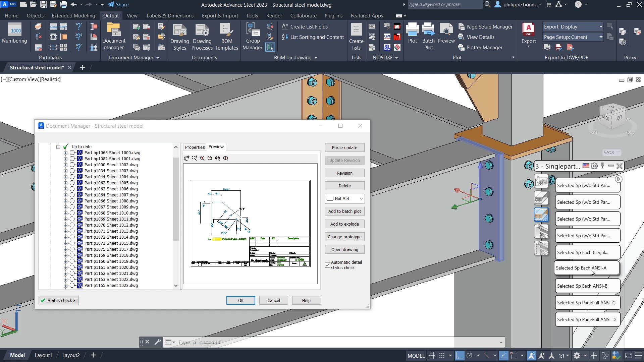This screenshot has height=362, width=644.
Task: Open the Labels & Dimensions ribbon tab
Action: pos(170,15)
